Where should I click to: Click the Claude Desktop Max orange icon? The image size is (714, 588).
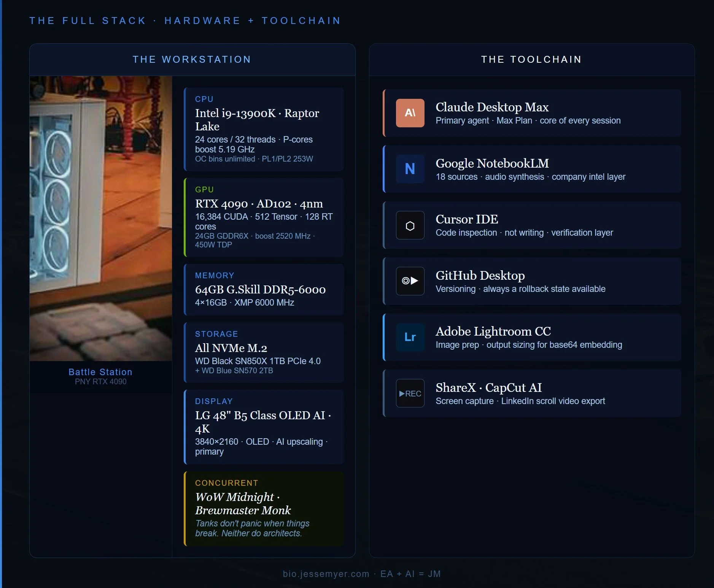coord(410,113)
